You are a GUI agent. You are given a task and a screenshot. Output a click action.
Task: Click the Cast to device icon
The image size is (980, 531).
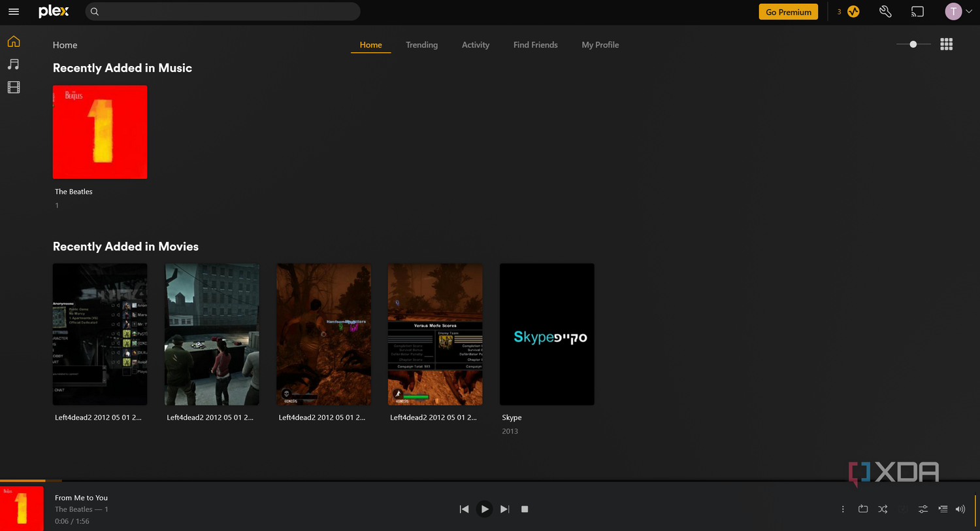[x=918, y=12]
